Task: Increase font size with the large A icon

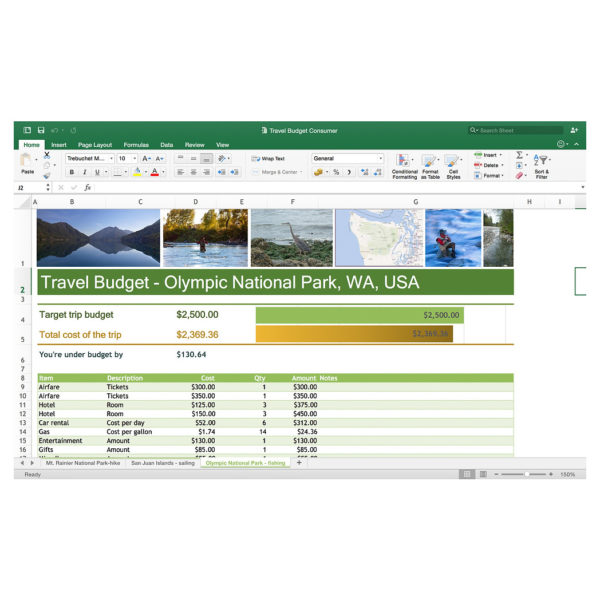Action: (x=146, y=158)
